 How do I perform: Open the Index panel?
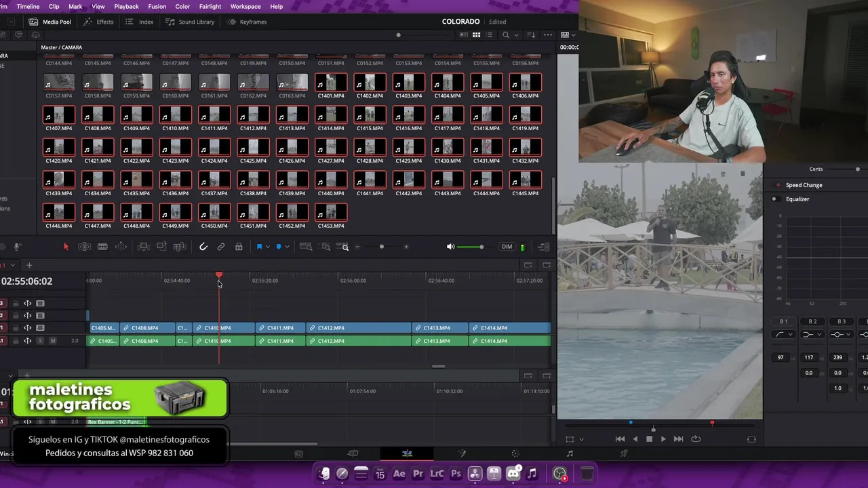click(x=139, y=22)
